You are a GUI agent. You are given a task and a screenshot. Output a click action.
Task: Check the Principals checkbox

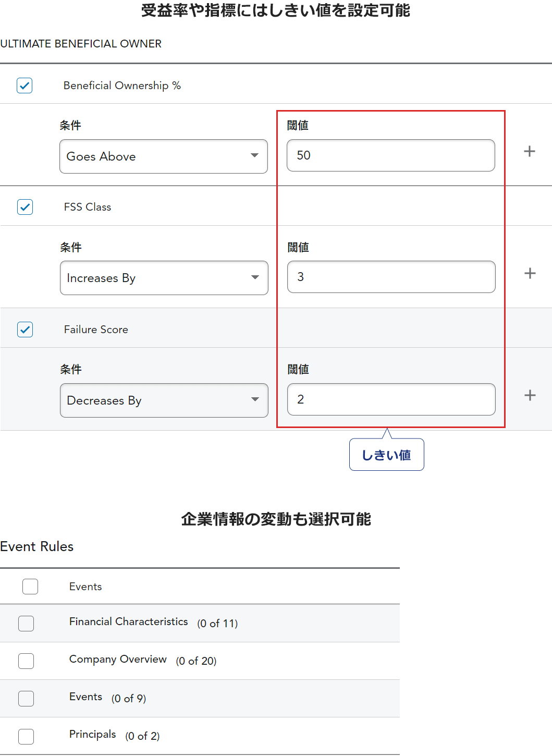tap(26, 737)
